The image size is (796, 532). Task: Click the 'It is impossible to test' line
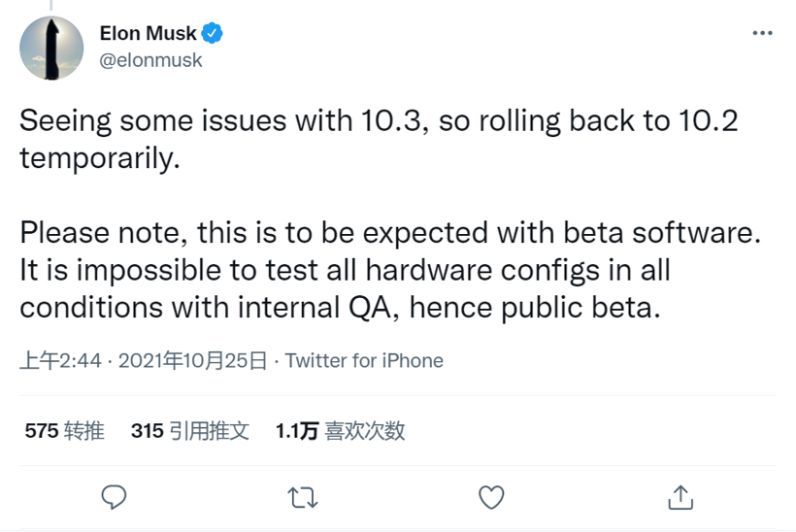pyautogui.click(x=345, y=270)
